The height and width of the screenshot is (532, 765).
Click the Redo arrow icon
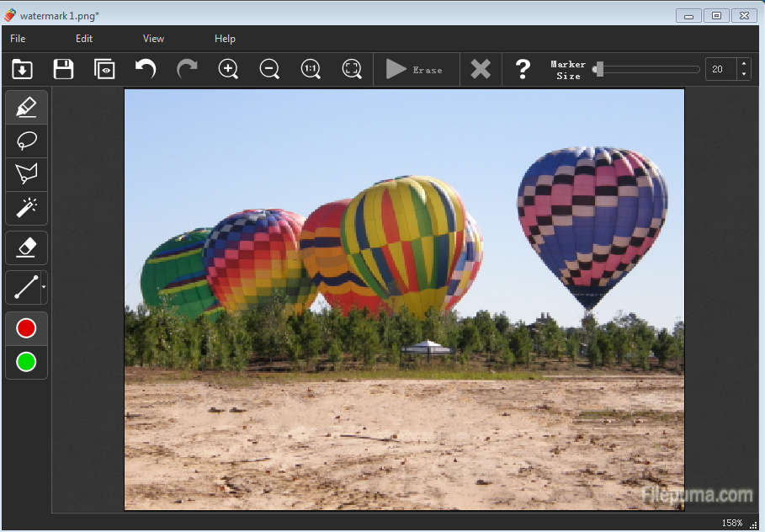tap(187, 69)
